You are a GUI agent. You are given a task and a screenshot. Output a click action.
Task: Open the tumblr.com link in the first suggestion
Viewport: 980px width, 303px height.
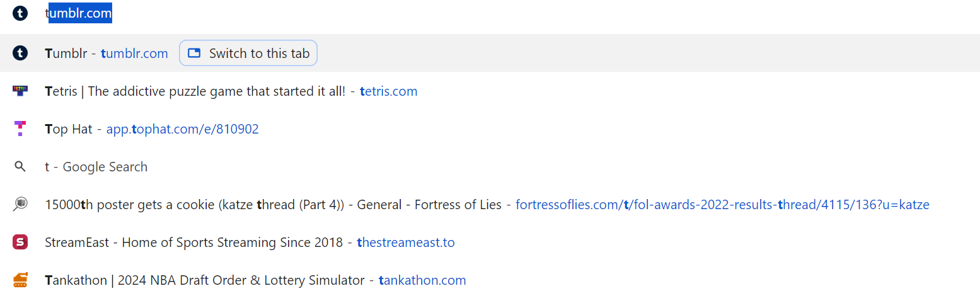pos(134,54)
